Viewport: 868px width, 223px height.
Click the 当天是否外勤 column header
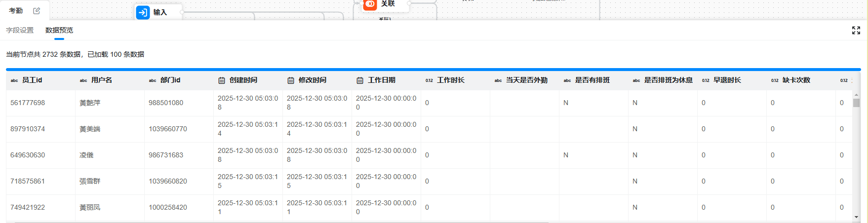524,80
